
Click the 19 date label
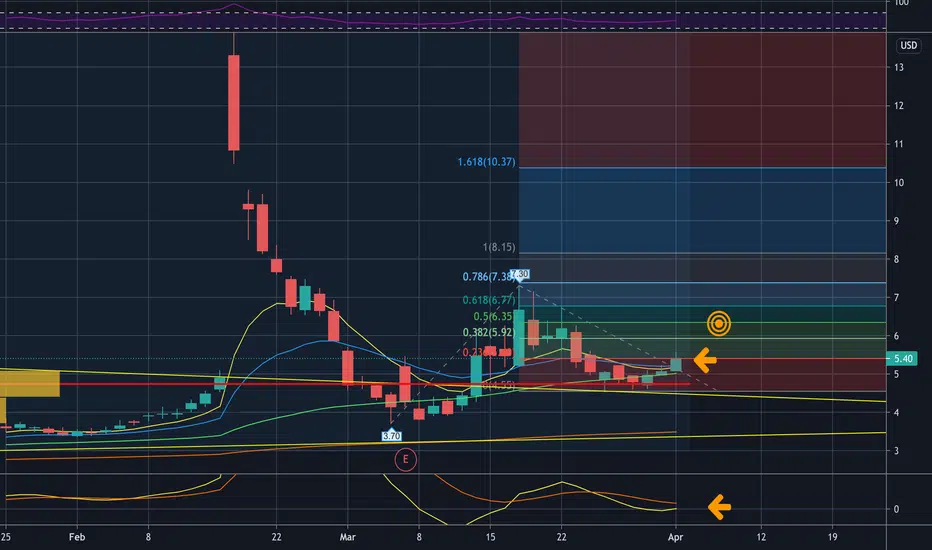(x=832, y=537)
